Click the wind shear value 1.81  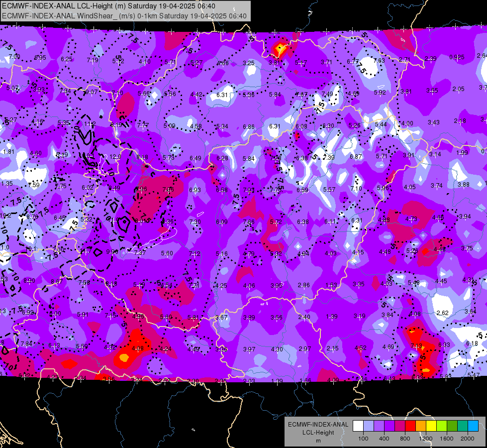point(8,152)
